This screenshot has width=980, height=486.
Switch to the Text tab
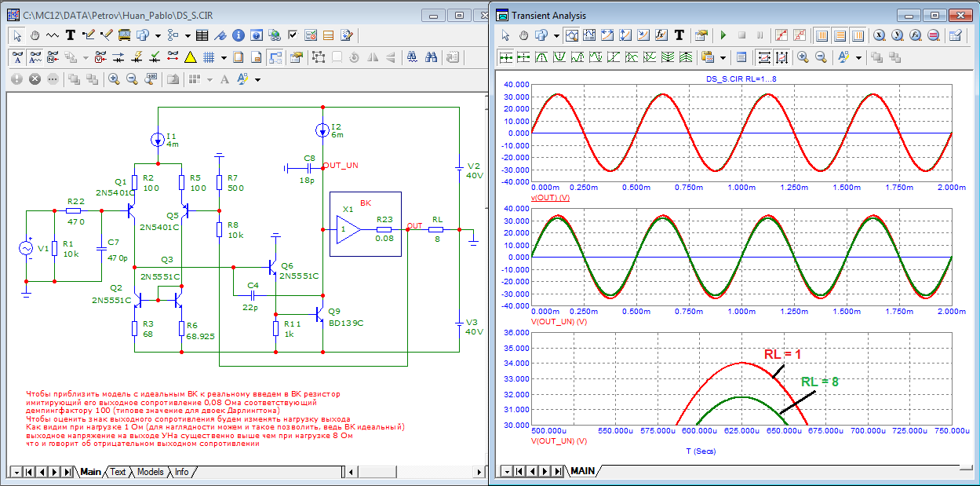[118, 472]
